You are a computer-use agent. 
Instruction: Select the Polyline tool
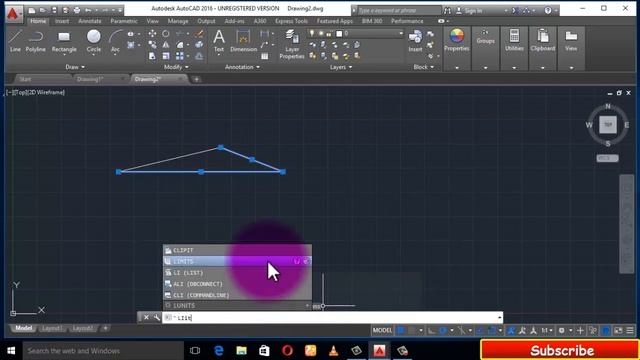(36, 41)
